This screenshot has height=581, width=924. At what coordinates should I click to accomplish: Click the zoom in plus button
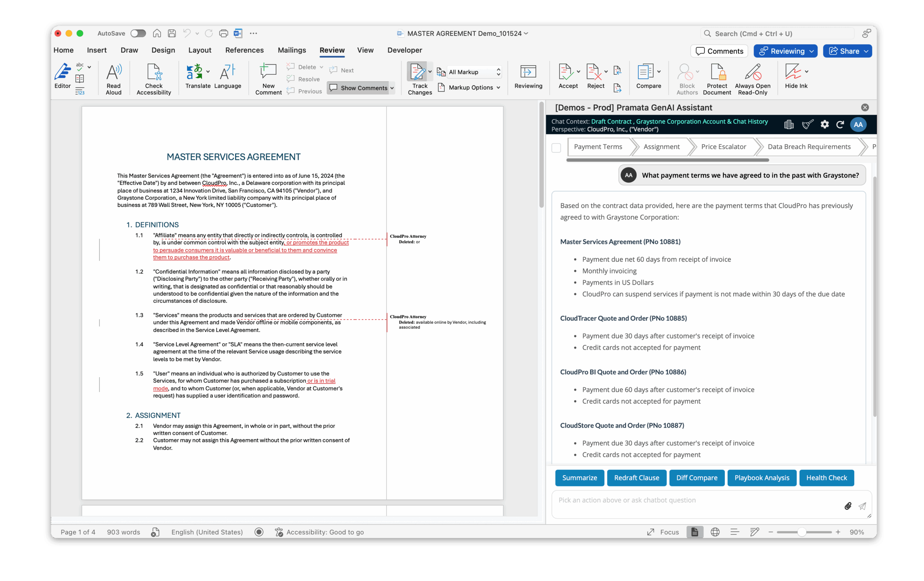point(838,532)
